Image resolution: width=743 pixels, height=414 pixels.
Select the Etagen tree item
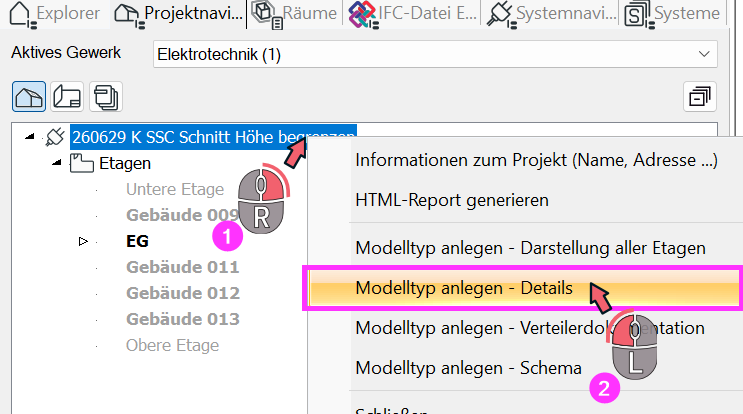125,163
